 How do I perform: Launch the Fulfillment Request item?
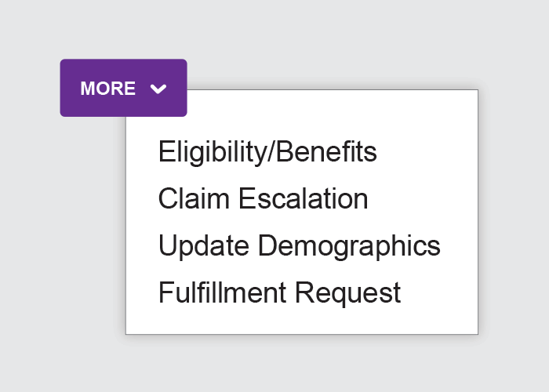[x=279, y=293]
